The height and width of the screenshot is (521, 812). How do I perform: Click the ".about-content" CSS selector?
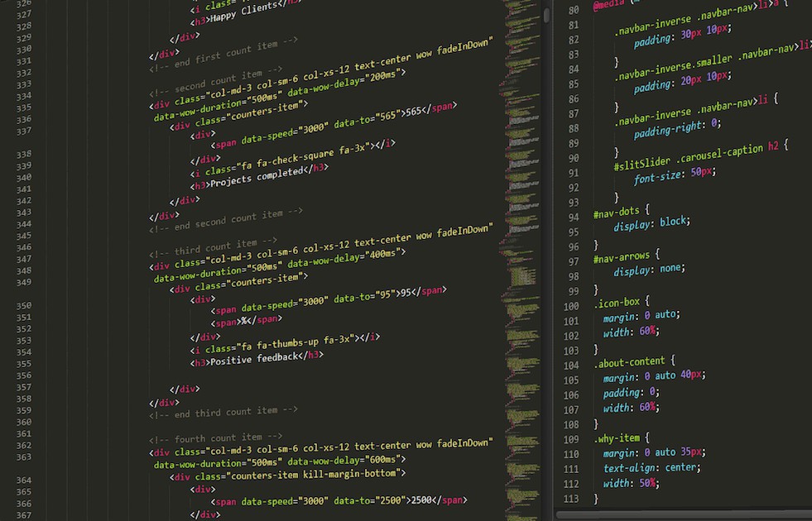pos(629,362)
